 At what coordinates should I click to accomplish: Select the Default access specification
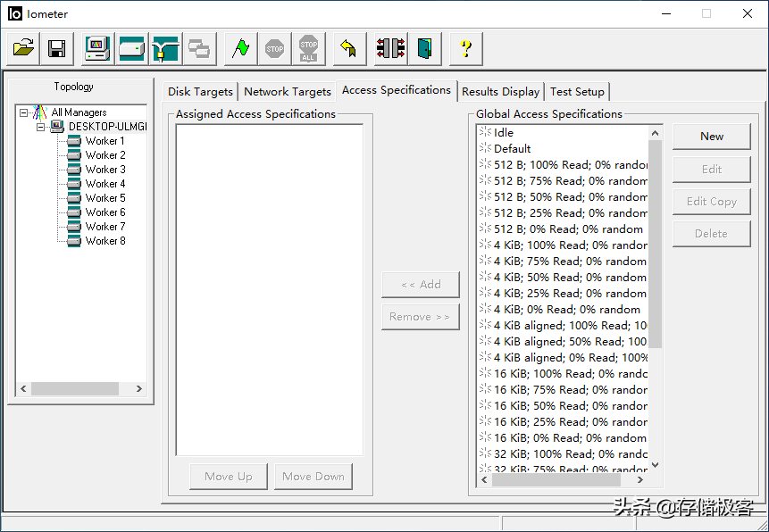pos(512,149)
